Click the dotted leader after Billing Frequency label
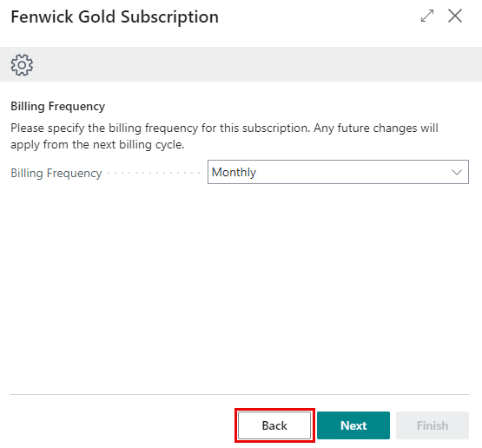The height and width of the screenshot is (448, 482). [154, 174]
